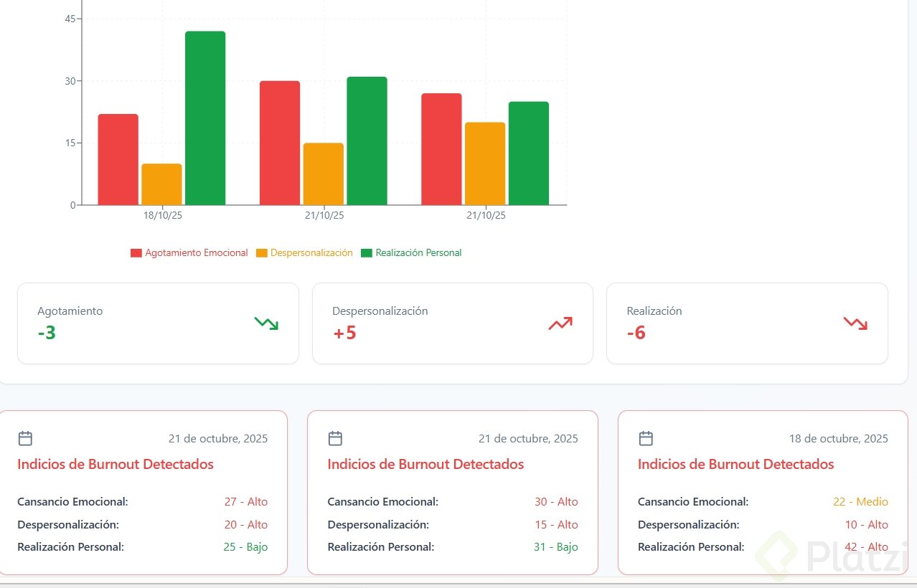Screen dimensions: 917x588
Task: Click the 45 value on the y-axis
Action: [x=70, y=19]
